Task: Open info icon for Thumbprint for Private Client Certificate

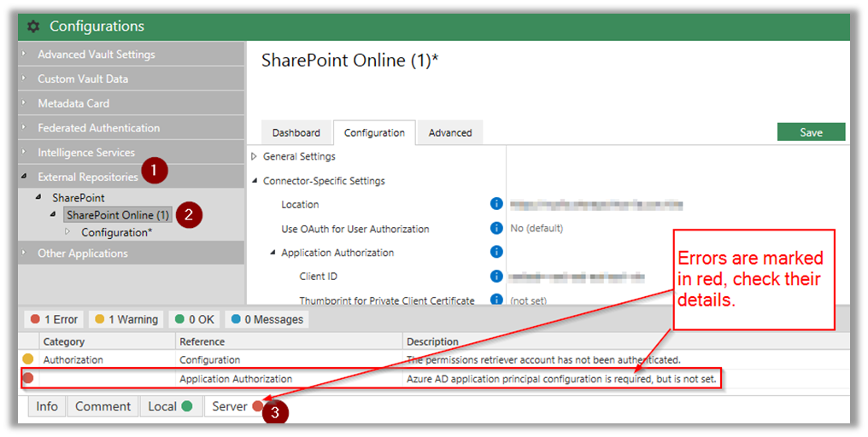Action: 496,300
